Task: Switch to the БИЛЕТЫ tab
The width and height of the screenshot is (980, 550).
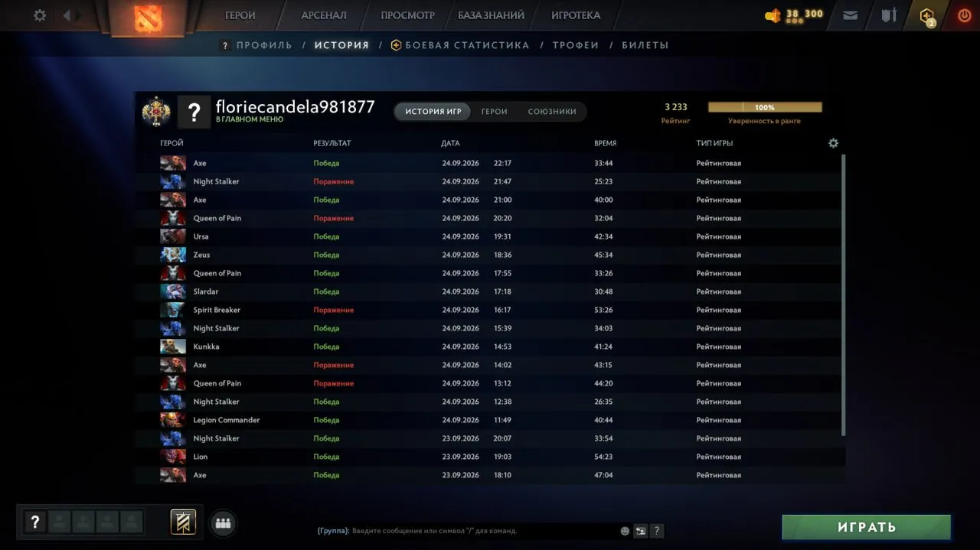Action: click(x=645, y=45)
